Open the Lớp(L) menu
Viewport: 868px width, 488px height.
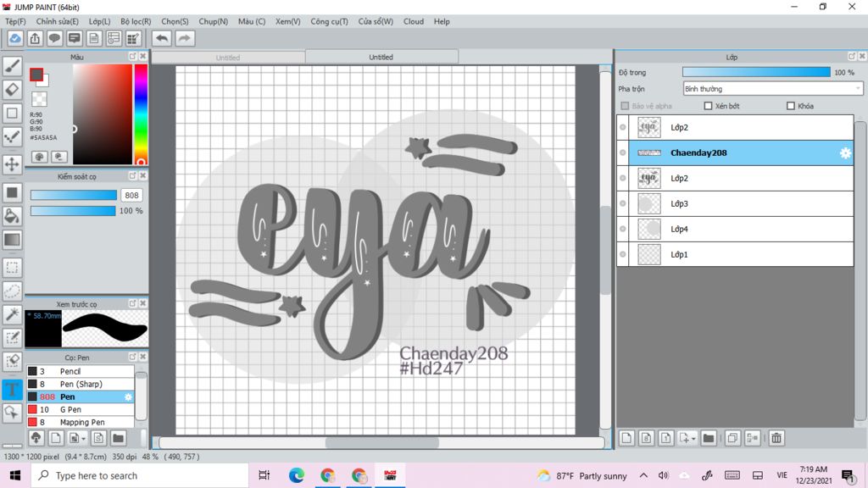tap(100, 21)
